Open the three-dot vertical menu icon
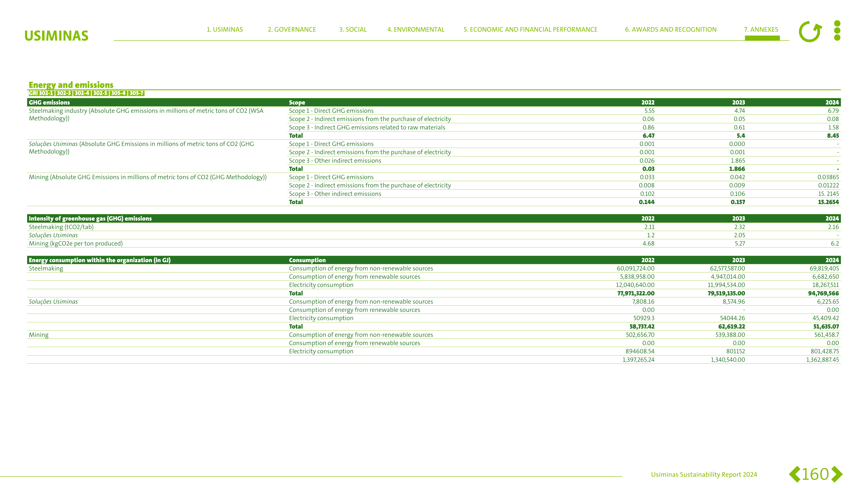The width and height of the screenshot is (868, 488). [x=837, y=30]
